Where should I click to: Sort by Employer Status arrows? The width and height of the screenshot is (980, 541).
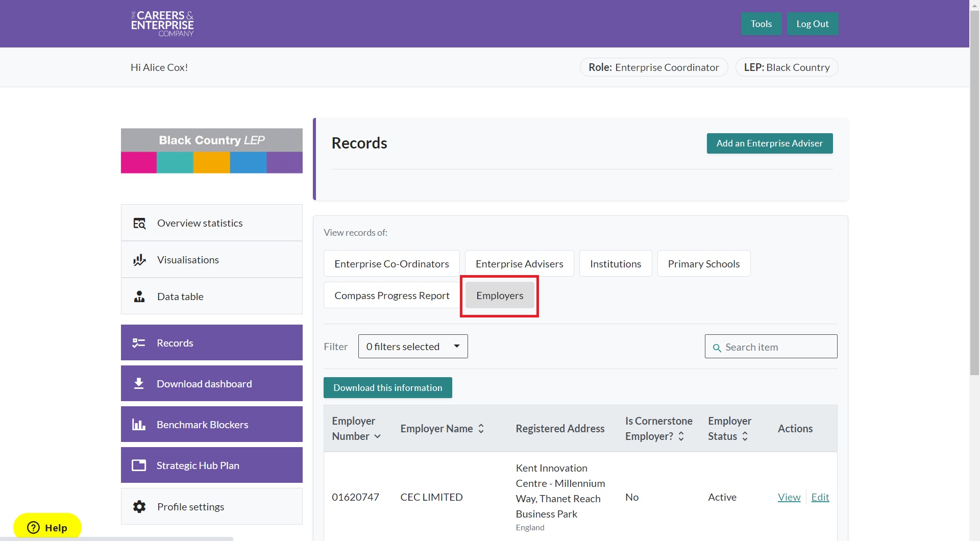[x=745, y=436]
